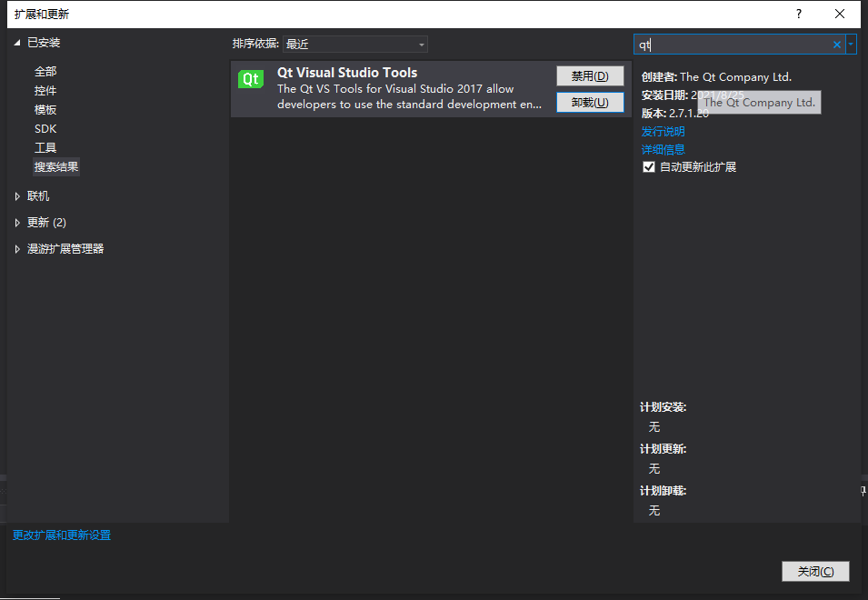Viewport: 868px width, 600px height.
Task: Select the 工具 category
Action: [45, 148]
